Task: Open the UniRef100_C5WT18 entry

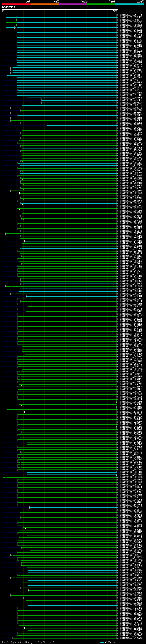Action: tap(131, 67)
